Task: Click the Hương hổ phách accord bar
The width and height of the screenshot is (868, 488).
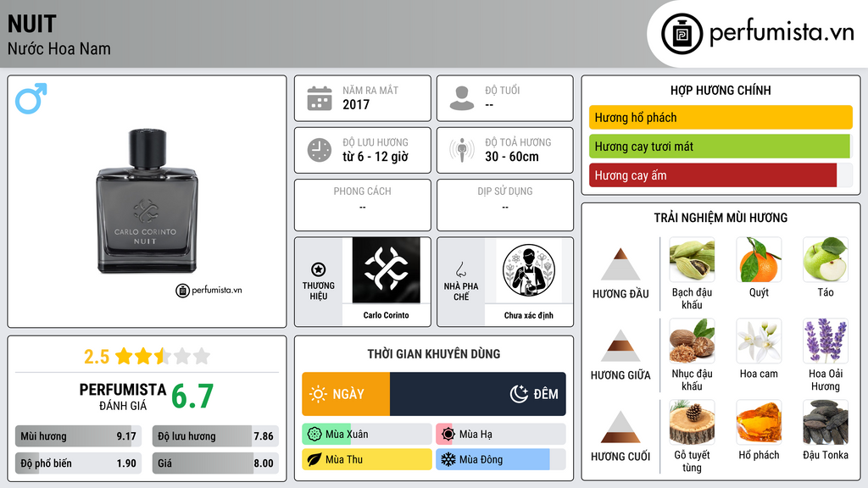Action: pos(721,117)
